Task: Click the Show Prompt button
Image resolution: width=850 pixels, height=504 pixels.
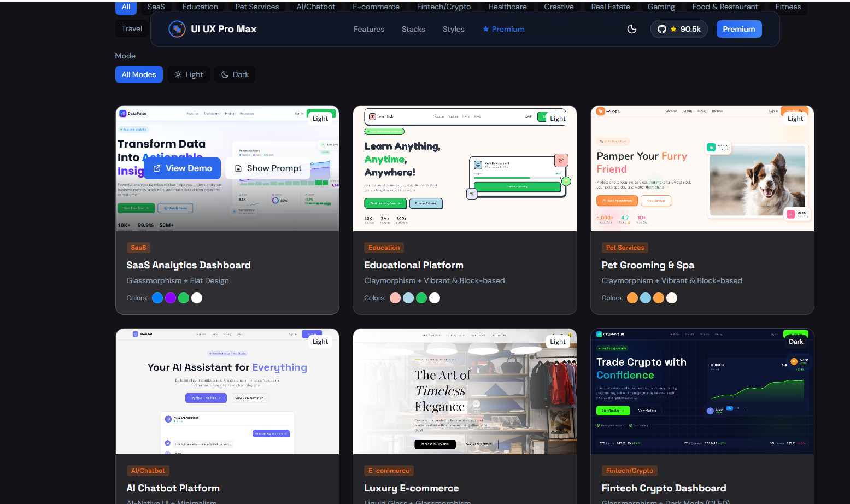Action: point(268,168)
